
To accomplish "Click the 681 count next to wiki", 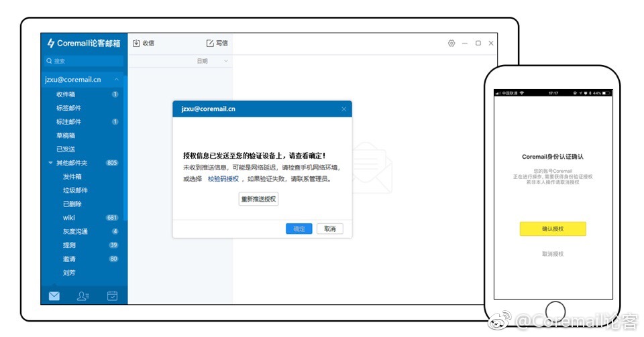I will [x=112, y=218].
